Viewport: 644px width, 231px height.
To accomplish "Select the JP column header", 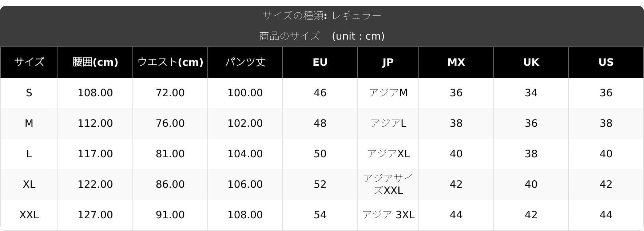I will coord(388,62).
